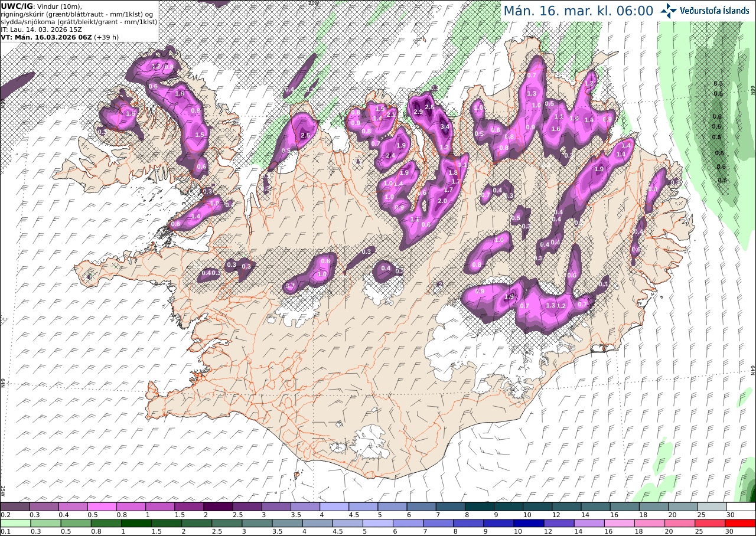Click the pink 18 swatch in rain legend
This screenshot has height=536, width=756.
pos(650,523)
